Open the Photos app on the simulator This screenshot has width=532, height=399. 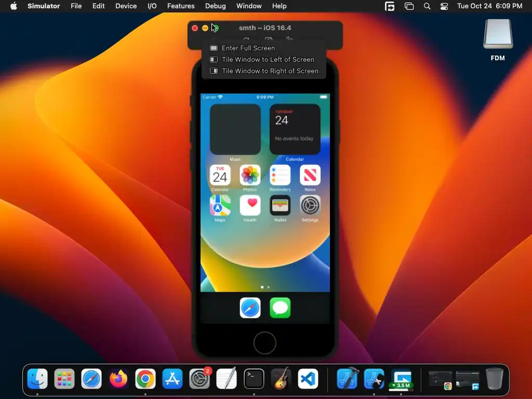[x=250, y=176]
